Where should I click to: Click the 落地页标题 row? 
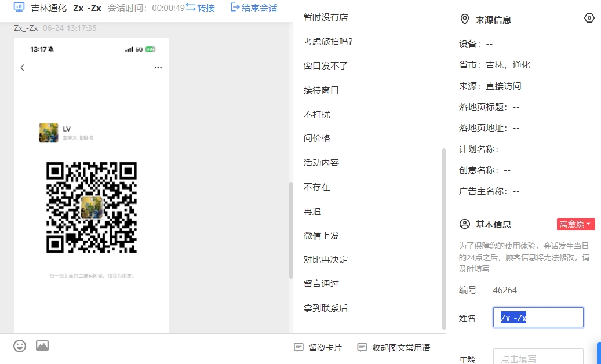[489, 107]
